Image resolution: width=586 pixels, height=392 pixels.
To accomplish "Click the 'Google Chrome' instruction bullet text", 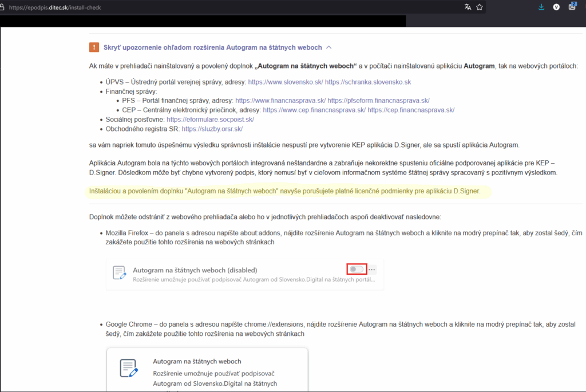I will [x=340, y=329].
